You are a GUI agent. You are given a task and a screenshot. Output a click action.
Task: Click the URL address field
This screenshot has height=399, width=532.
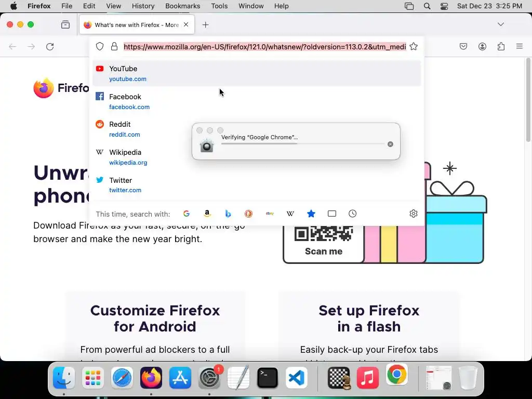(264, 46)
